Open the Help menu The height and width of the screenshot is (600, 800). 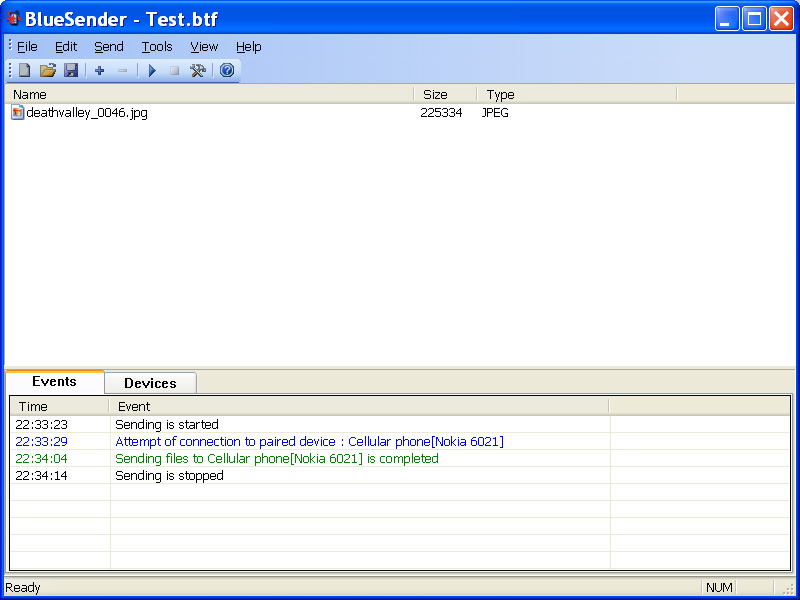point(248,47)
